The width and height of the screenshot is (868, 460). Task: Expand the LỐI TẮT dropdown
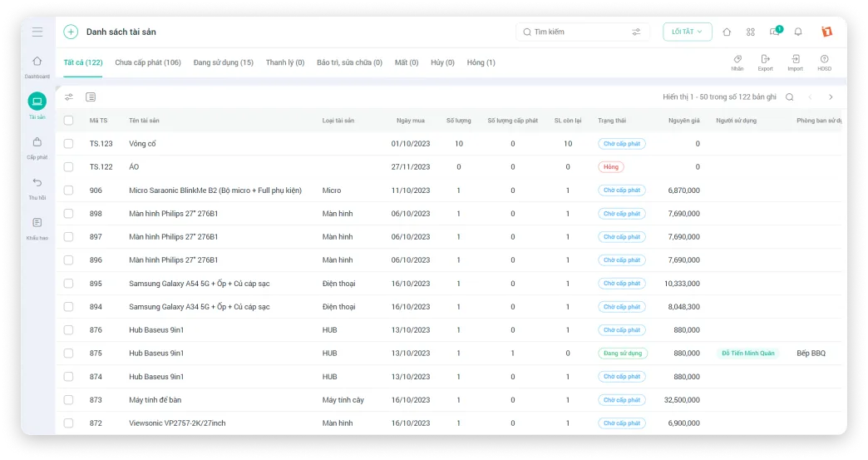687,32
